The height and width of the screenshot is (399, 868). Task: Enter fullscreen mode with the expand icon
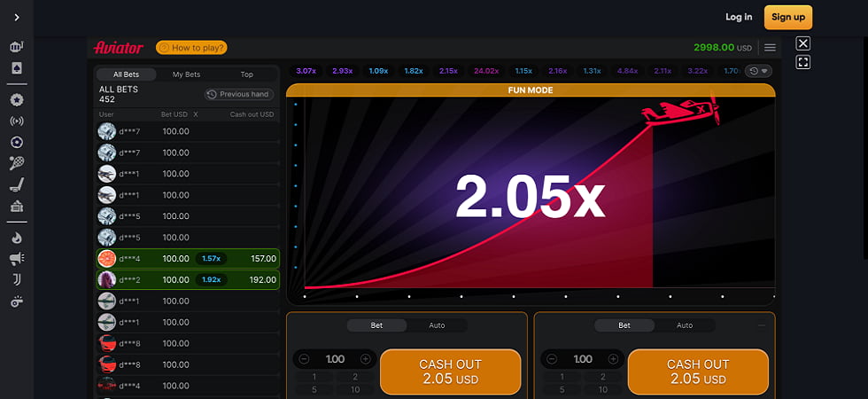[803, 62]
